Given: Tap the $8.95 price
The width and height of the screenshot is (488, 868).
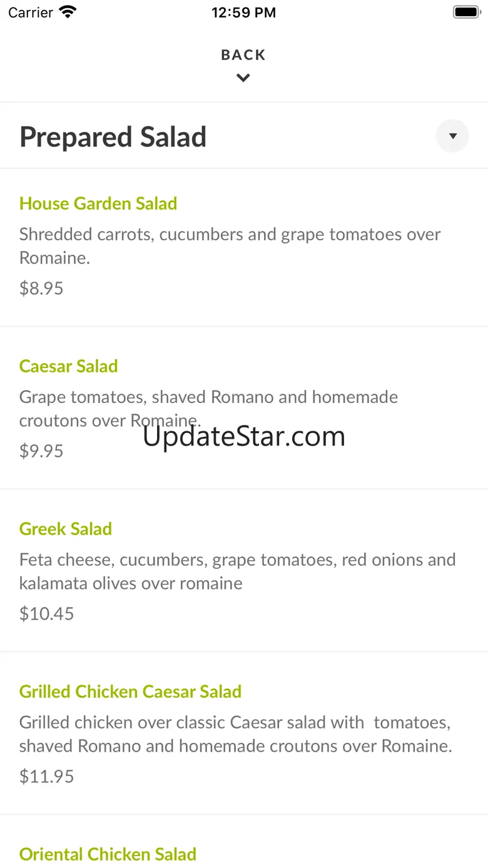Looking at the screenshot, I should (x=41, y=288).
